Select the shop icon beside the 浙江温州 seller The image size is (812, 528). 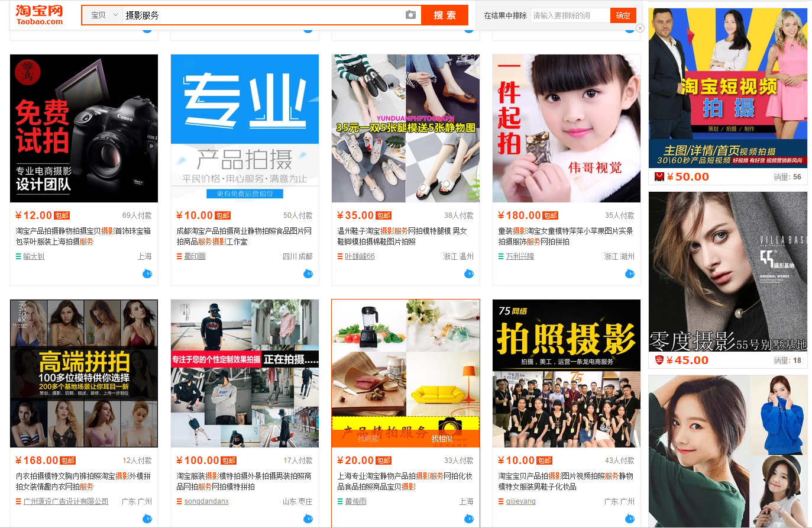coord(340,256)
